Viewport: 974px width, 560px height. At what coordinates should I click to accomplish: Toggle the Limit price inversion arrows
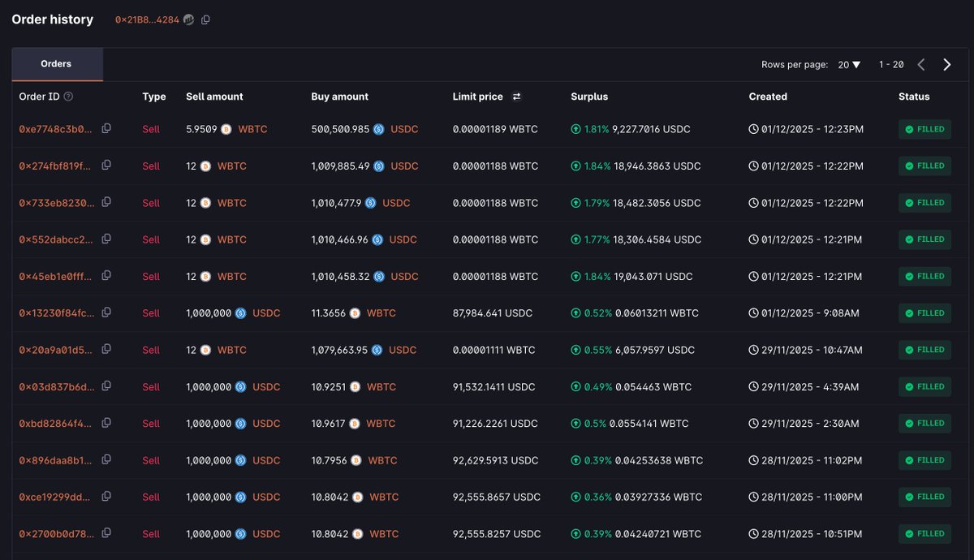click(516, 97)
